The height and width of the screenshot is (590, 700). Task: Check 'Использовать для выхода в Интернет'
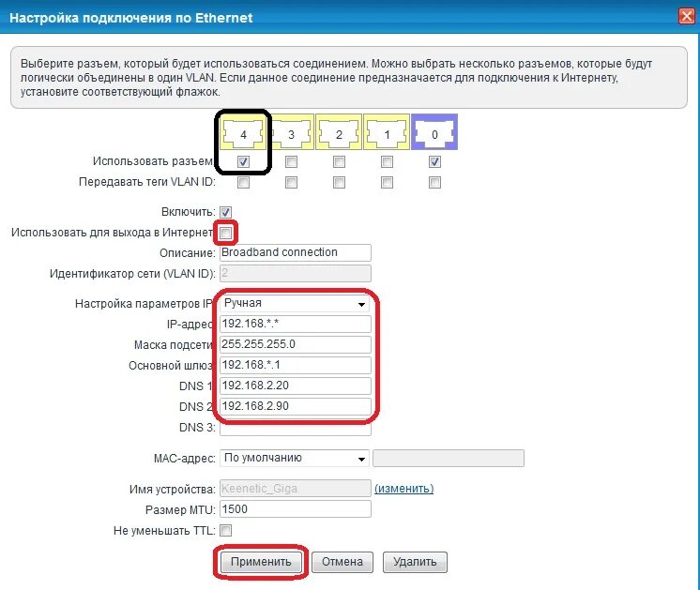click(225, 233)
